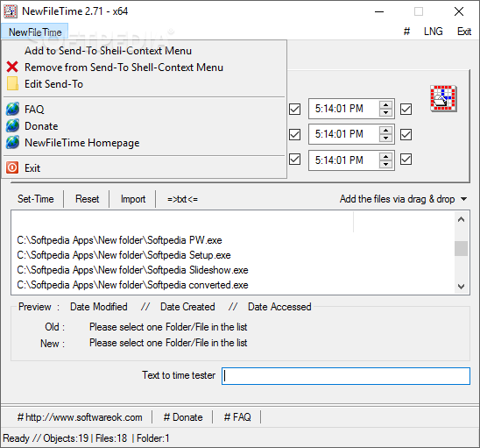Open the NewFileTime menu
480x448 pixels.
click(34, 32)
